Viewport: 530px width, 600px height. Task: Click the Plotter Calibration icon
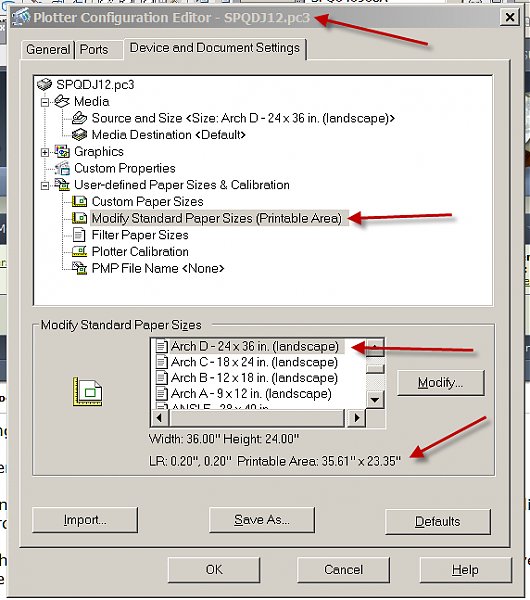coord(79,251)
